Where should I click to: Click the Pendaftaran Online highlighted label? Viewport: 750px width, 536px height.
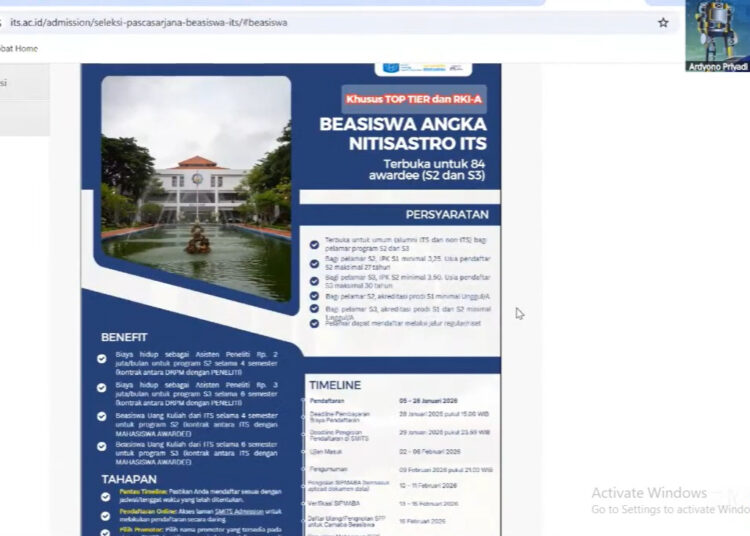click(x=148, y=512)
